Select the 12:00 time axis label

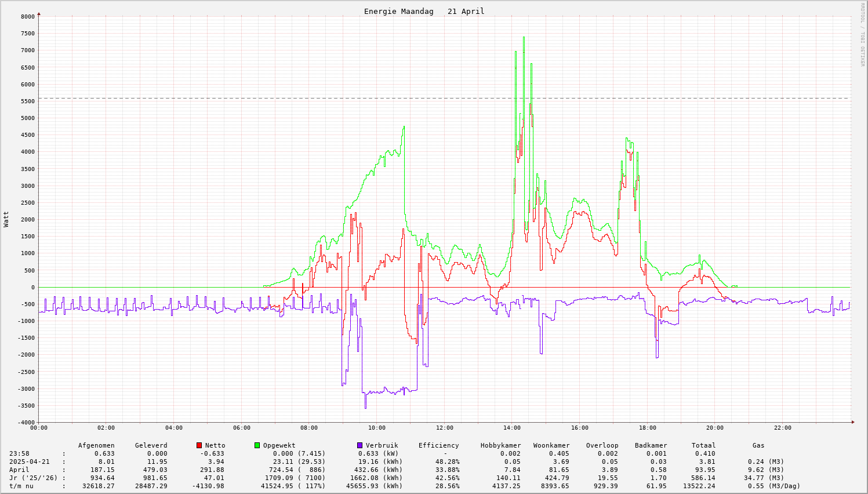(x=444, y=428)
